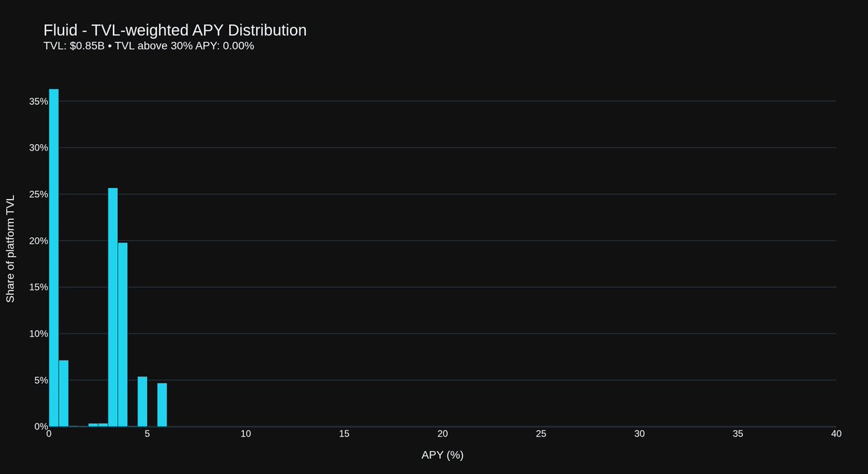
Task: Click the bar reaching about 7% share
Action: [64, 393]
